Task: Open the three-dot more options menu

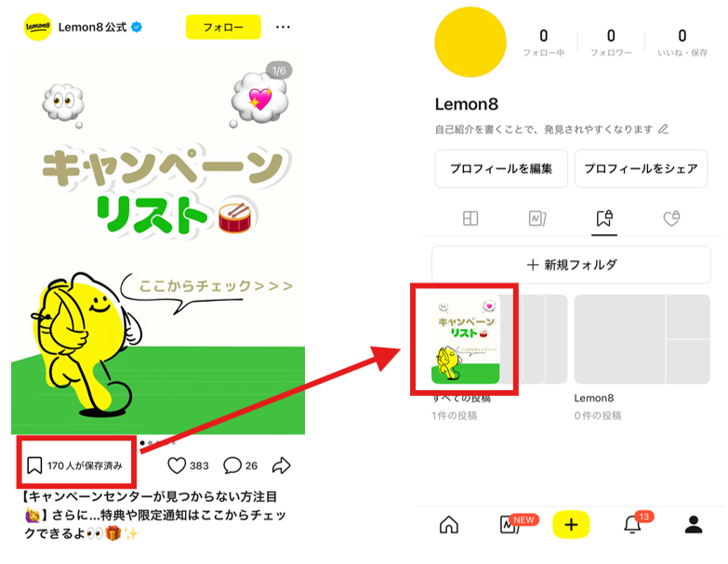Action: click(283, 27)
